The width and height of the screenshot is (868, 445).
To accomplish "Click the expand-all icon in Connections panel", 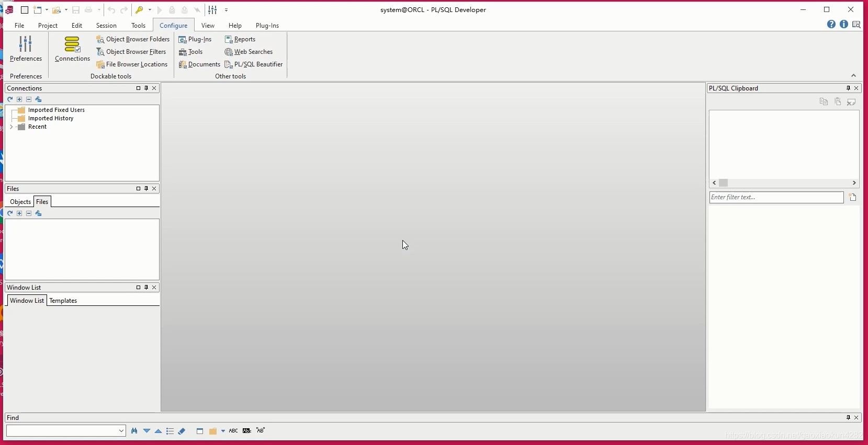I will (19, 99).
